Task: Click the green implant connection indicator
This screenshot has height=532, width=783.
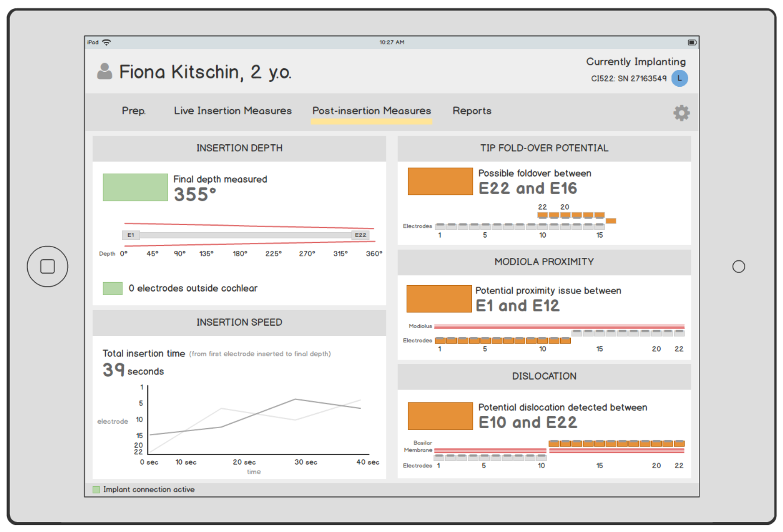Action: (96, 489)
